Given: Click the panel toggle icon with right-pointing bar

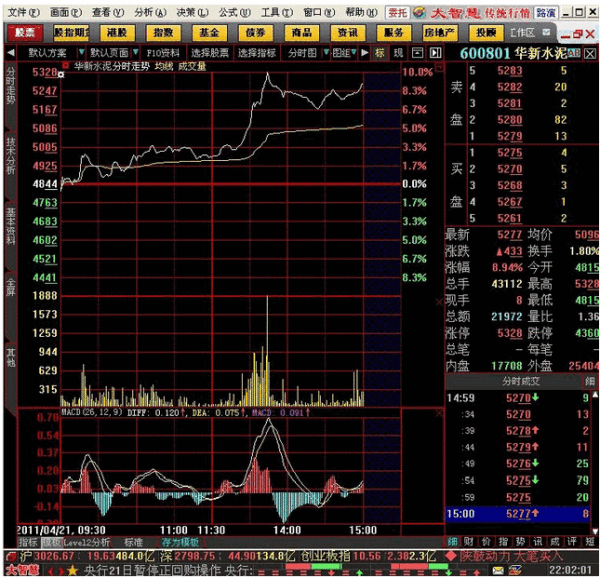Looking at the screenshot, I should click(432, 51).
